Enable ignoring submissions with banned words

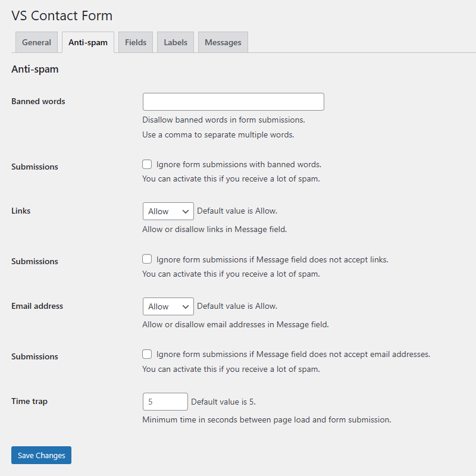click(147, 164)
